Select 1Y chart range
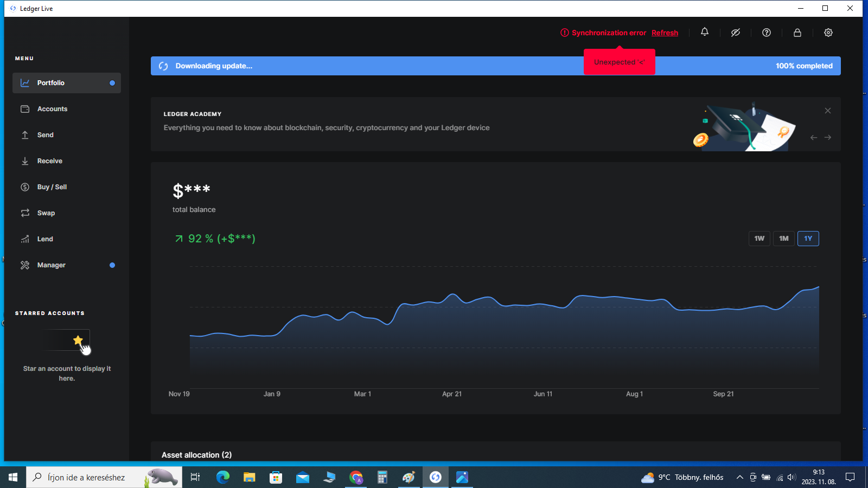 808,239
